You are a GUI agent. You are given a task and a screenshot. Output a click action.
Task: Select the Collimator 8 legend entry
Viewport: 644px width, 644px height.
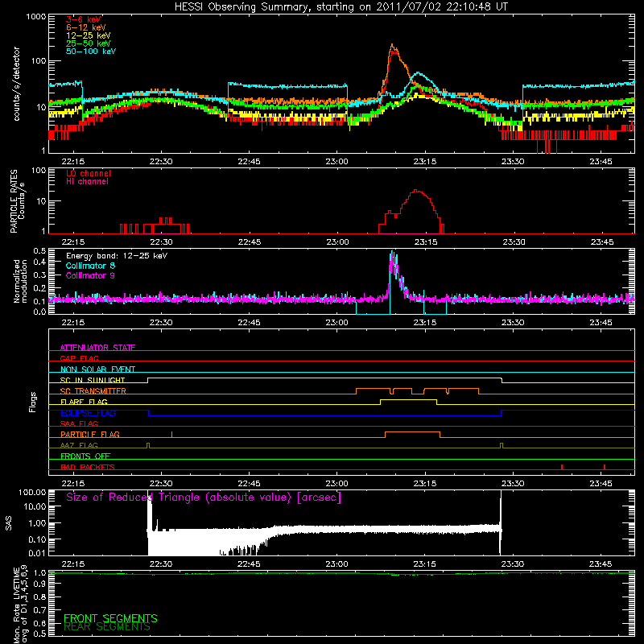click(90, 266)
